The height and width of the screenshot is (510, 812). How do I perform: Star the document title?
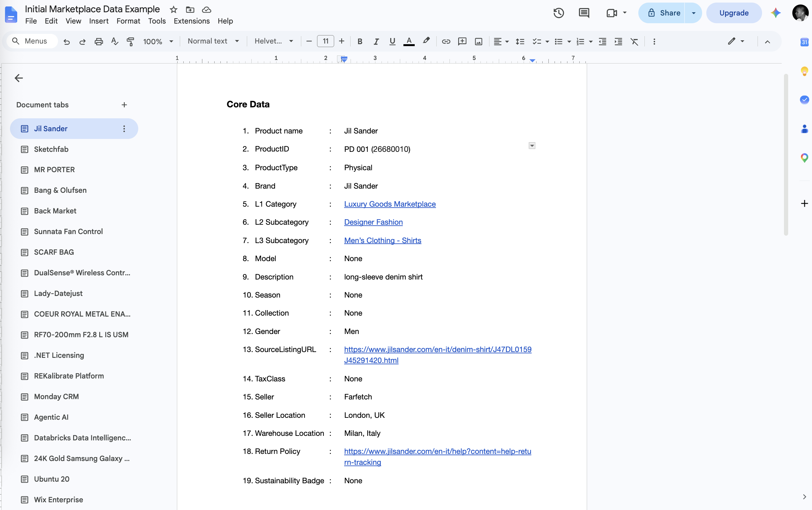click(x=174, y=9)
